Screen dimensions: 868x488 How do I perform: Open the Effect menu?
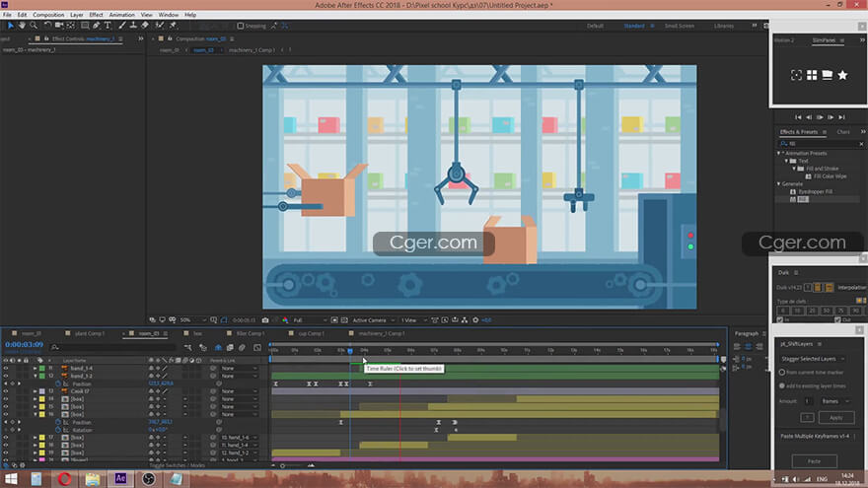(96, 15)
